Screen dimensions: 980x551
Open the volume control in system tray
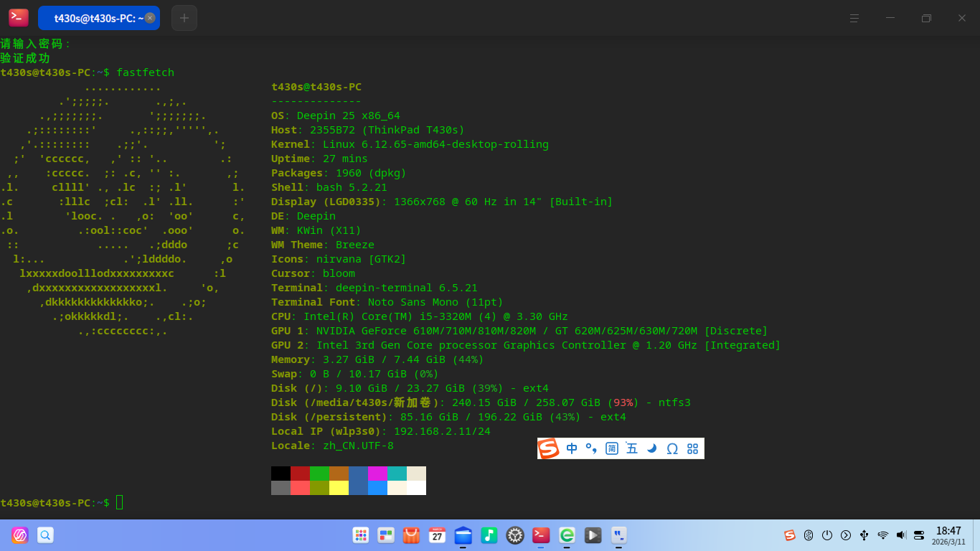tap(901, 535)
